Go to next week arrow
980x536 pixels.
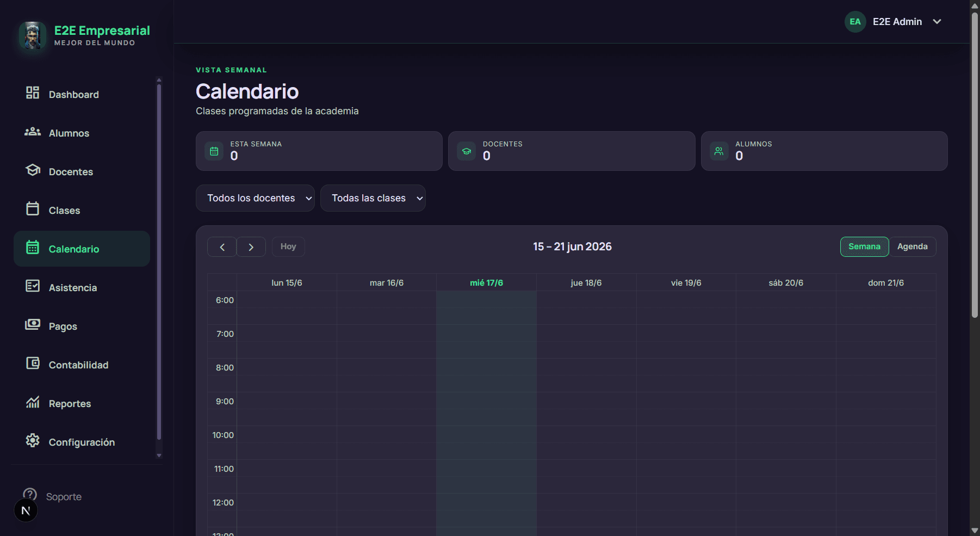pyautogui.click(x=251, y=247)
